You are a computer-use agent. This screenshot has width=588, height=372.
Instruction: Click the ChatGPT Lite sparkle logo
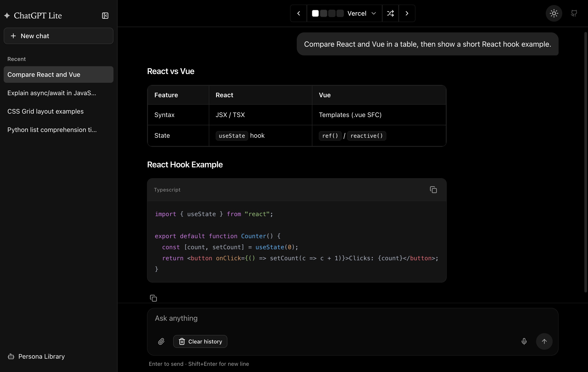coord(7,16)
